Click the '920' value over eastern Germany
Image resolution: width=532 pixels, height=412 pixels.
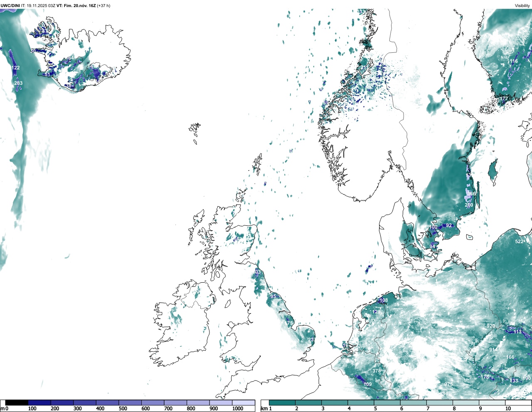pyautogui.click(x=491, y=326)
